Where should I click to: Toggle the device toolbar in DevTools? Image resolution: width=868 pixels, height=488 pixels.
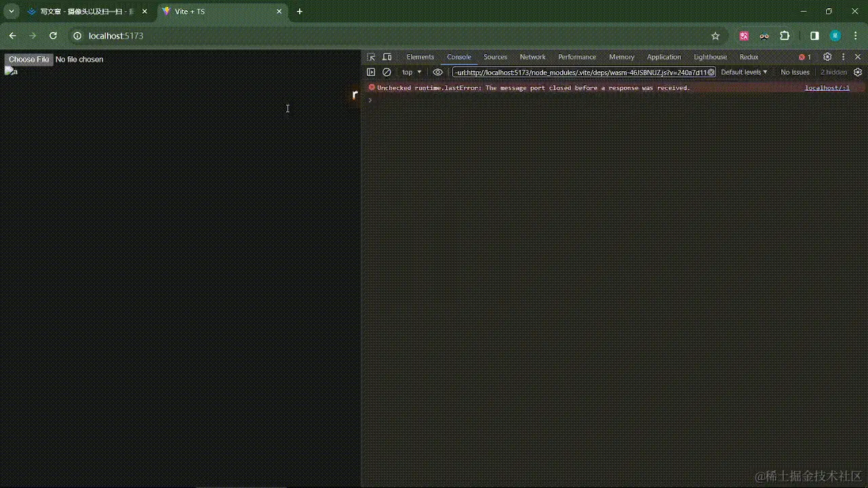[387, 57]
